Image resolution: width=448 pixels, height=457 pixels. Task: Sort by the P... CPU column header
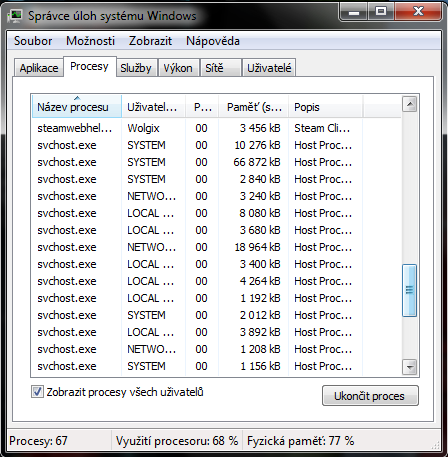[x=202, y=107]
